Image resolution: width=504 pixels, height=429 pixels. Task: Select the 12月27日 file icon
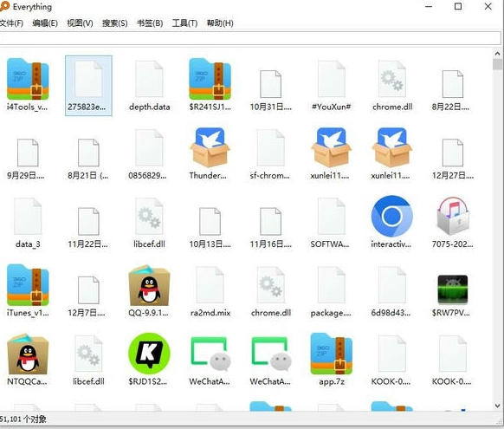click(x=453, y=153)
